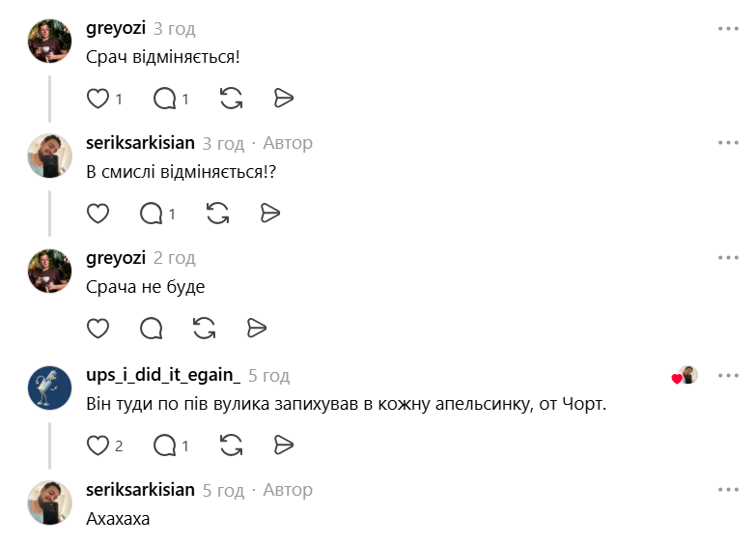Screen dimensions: 756x546
Task: Like greyozi's "Срач відміняється!" comment
Action: tap(98, 99)
